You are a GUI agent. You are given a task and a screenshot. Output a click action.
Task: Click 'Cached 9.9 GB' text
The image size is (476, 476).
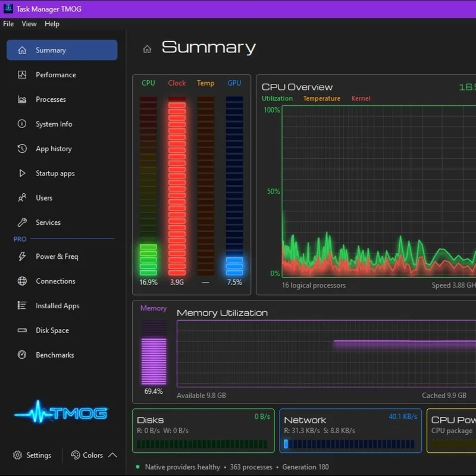pyautogui.click(x=444, y=395)
